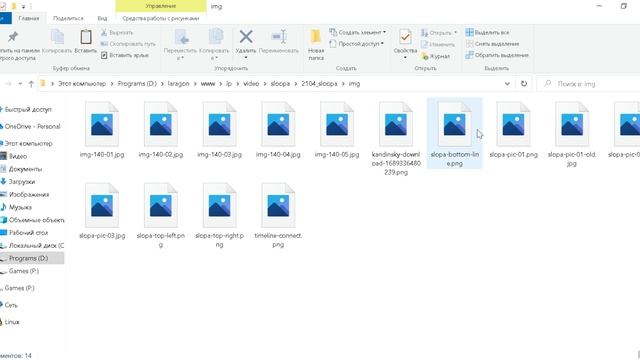
Task: Click the Up one level arrow
Action: (x=31, y=84)
